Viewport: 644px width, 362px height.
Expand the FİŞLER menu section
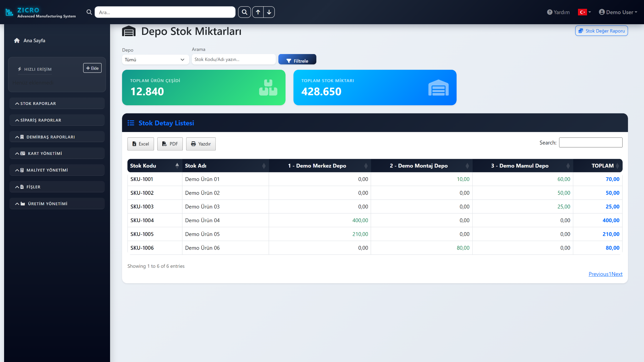(57, 187)
